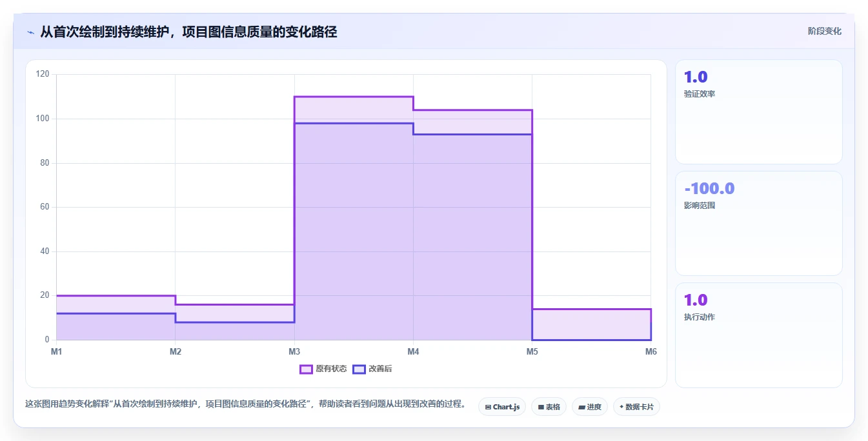Click the 120 y-axis tick label
This screenshot has height=441, width=868.
(43, 74)
